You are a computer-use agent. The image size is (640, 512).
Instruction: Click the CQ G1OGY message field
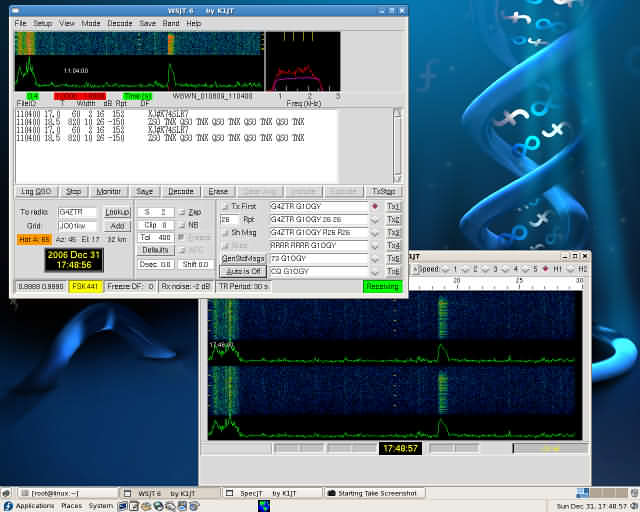click(318, 271)
